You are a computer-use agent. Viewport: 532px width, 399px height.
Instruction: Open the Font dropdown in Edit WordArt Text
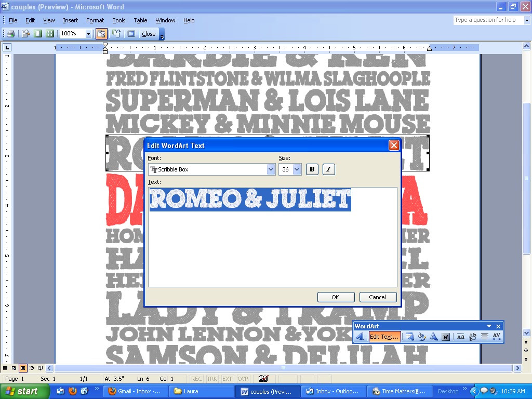(x=270, y=169)
